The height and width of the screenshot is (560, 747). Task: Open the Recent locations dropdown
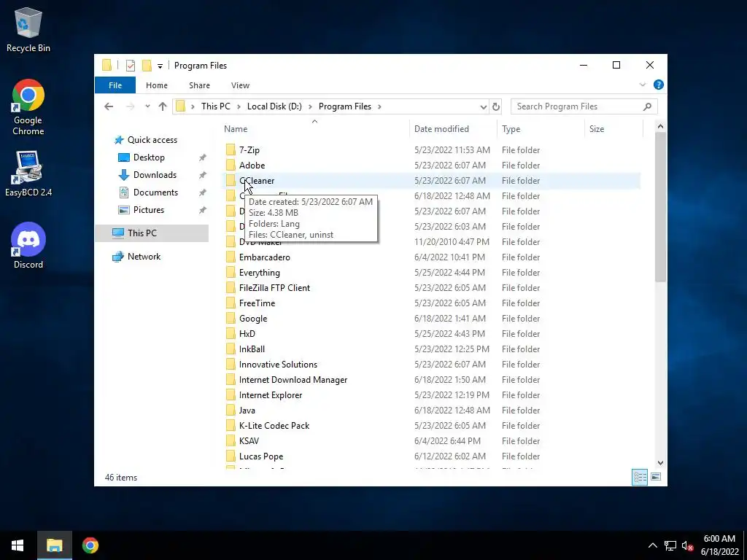(x=147, y=106)
